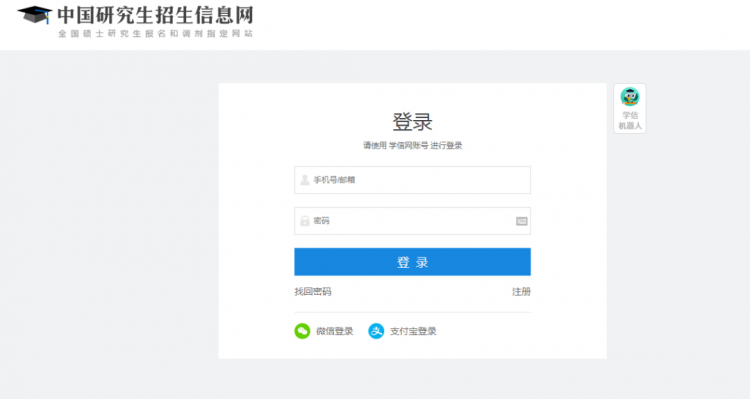Open the 找回密码 recover password link
Screen dimensions: 750x399
click(313, 291)
